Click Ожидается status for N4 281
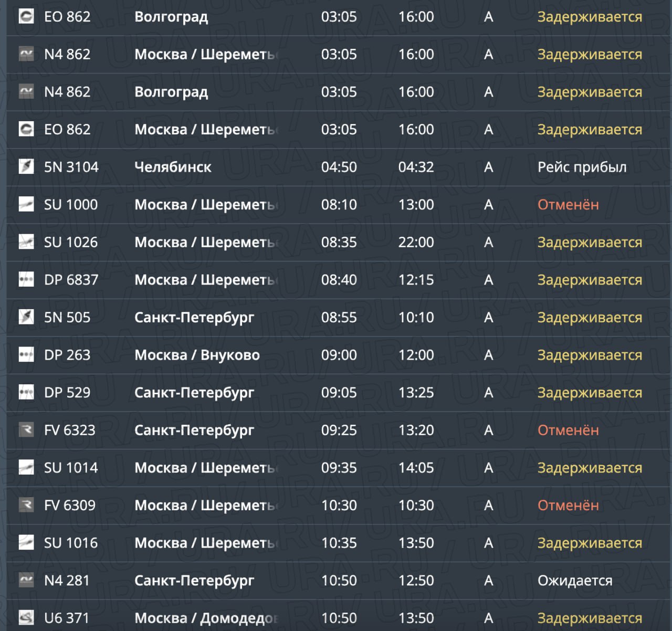672x631 pixels. point(575,581)
